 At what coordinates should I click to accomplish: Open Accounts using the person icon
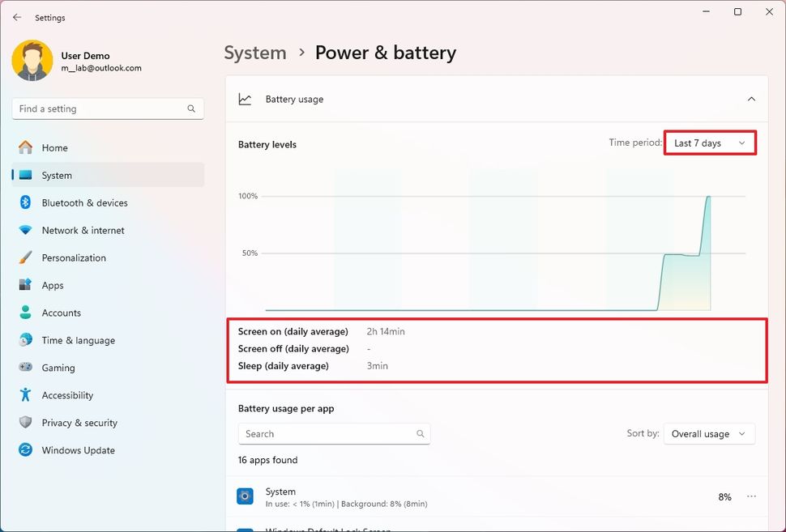[24, 313]
